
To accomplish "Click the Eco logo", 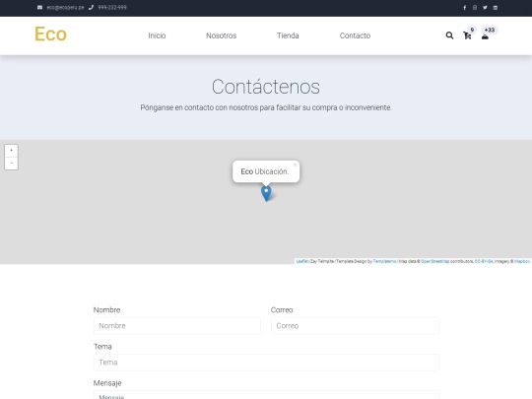I will tap(50, 33).
